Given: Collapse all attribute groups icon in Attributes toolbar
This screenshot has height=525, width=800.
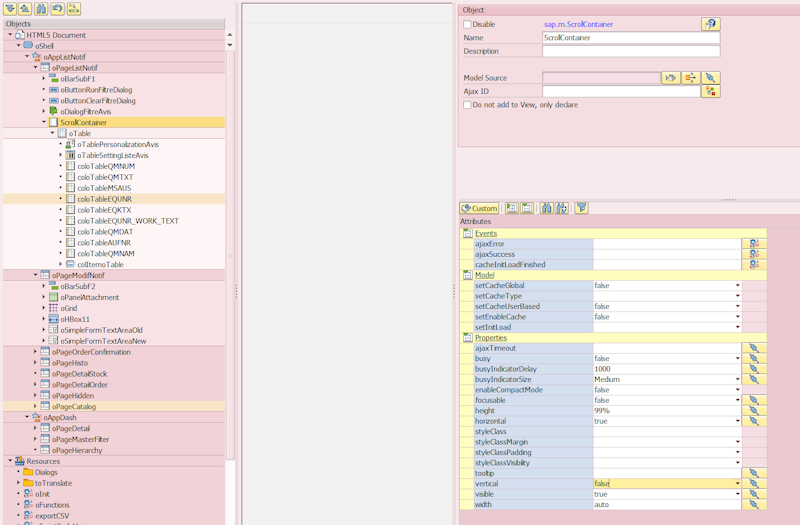Looking at the screenshot, I should point(527,208).
